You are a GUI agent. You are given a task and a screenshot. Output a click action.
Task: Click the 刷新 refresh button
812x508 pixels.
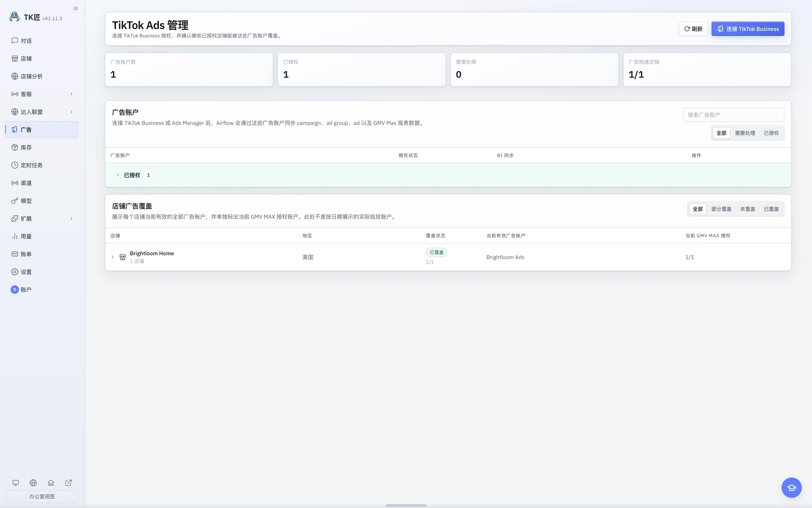(x=693, y=29)
